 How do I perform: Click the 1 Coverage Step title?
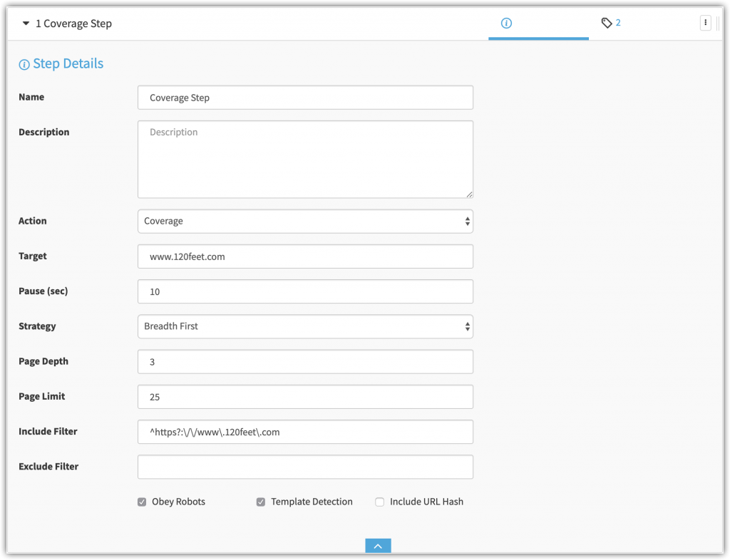tap(73, 24)
